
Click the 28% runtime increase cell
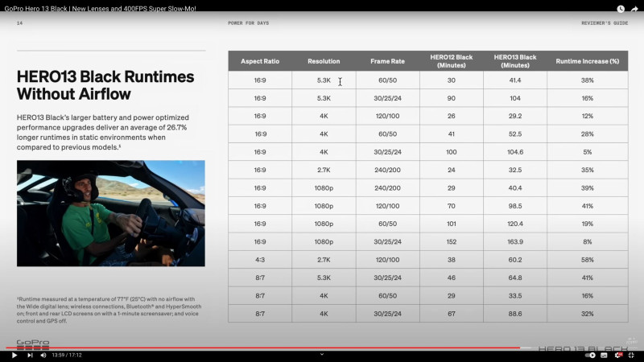[x=588, y=134]
